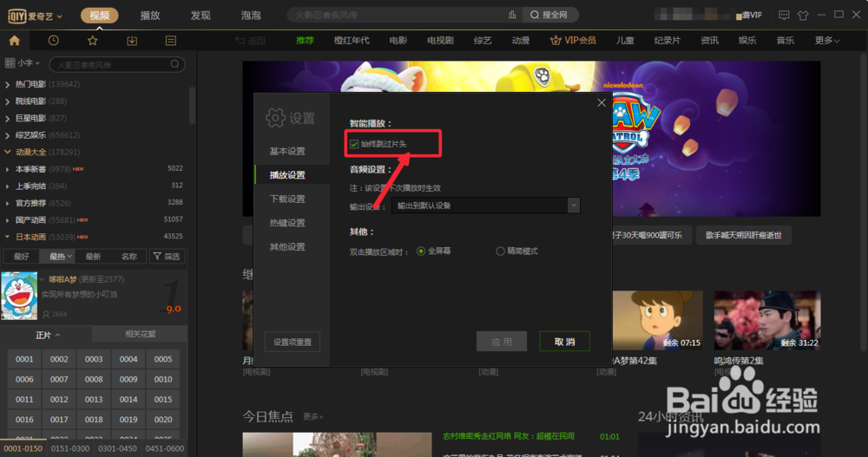Open the messages icon in title bar
The width and height of the screenshot is (868, 457).
784,15
